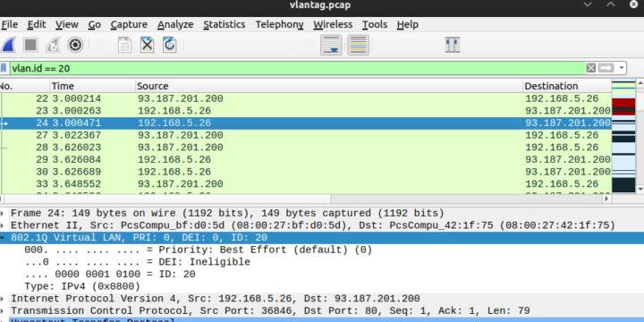Stop the running packet capture
Viewport: 644px width, 322px height.
30,45
